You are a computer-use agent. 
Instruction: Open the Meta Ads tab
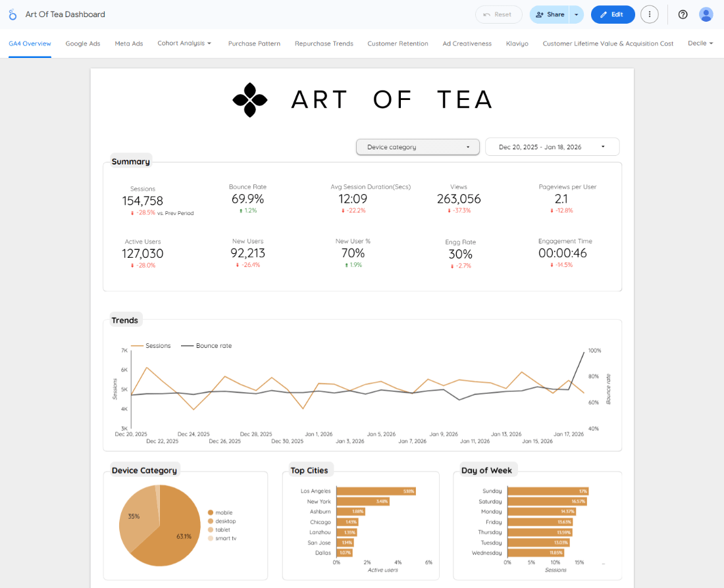point(129,43)
